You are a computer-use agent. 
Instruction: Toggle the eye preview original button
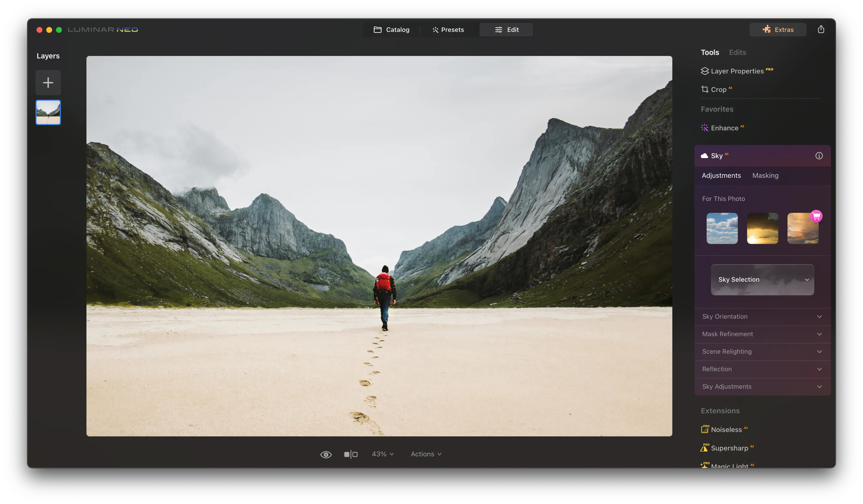coord(326,454)
